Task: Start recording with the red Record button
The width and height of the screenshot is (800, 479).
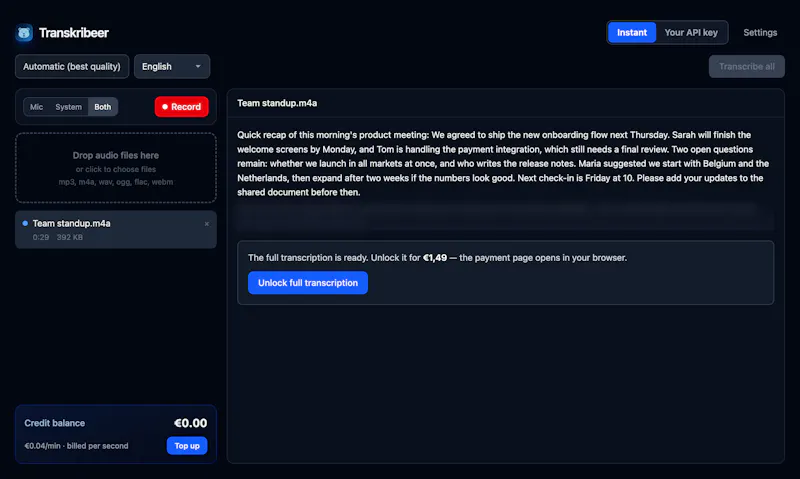Action: 182,107
